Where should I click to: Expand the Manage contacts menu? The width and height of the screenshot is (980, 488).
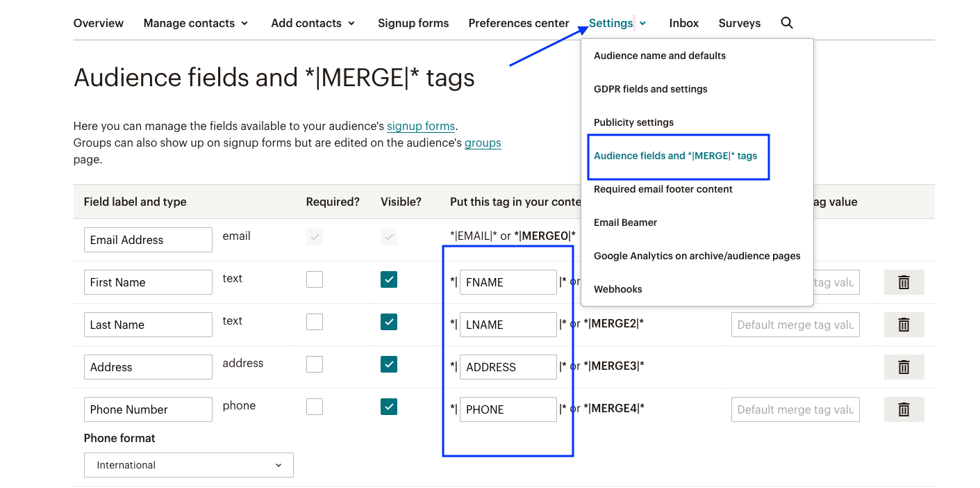195,23
